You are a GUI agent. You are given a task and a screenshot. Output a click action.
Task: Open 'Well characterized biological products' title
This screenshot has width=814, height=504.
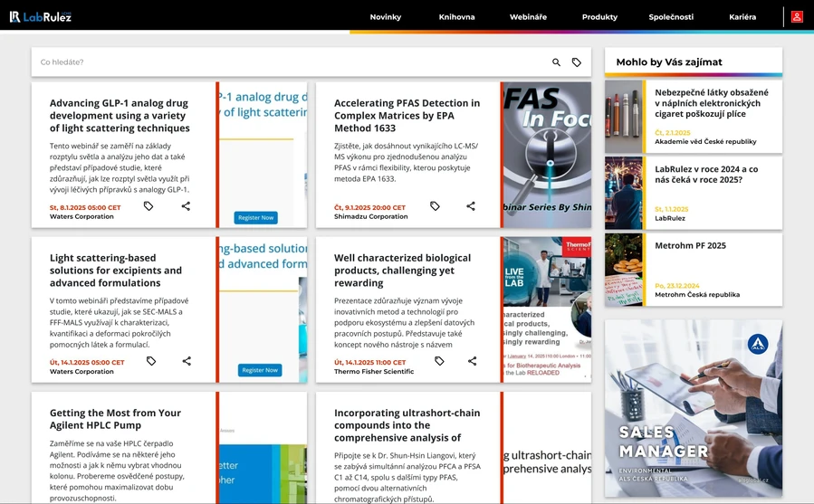tap(402, 270)
